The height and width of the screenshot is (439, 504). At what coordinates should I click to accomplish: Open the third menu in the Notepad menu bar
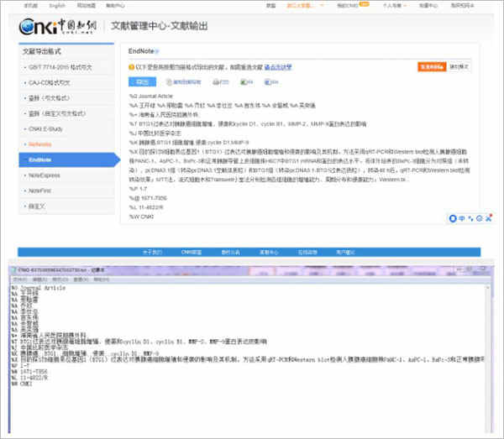click(60, 280)
